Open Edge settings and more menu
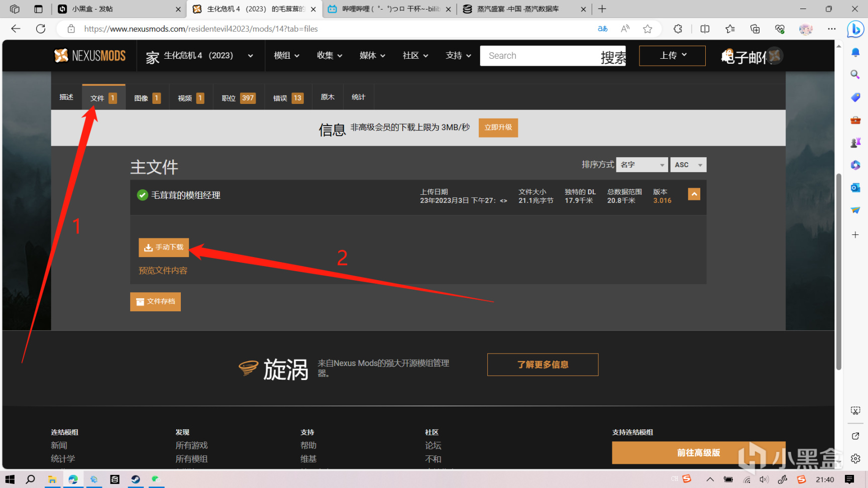This screenshot has height=488, width=868. coord(832,29)
